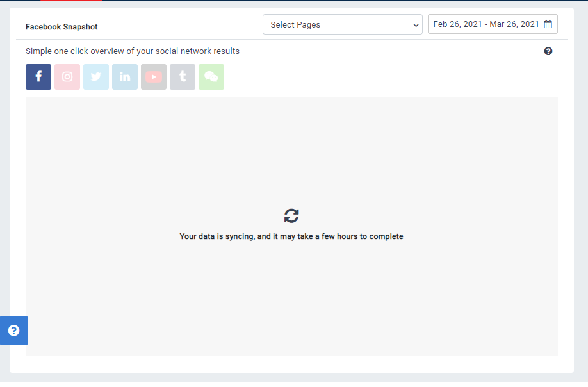Select the Facebook network icon

pyautogui.click(x=38, y=77)
